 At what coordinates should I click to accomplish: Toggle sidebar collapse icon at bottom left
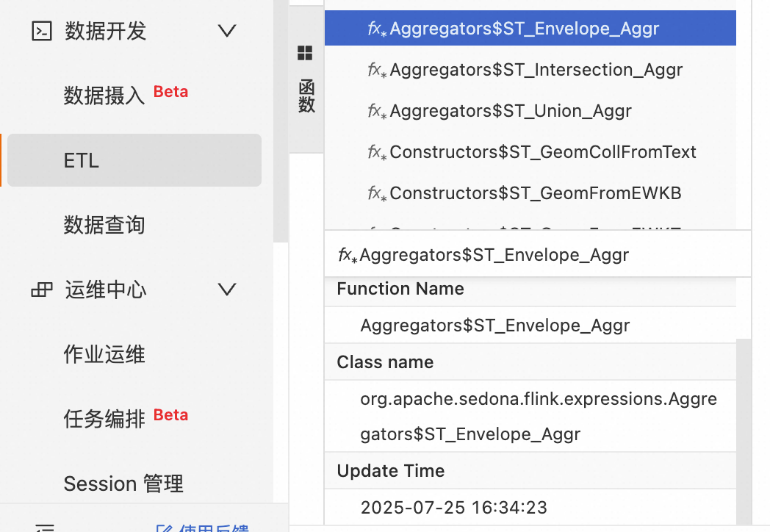(x=45, y=528)
